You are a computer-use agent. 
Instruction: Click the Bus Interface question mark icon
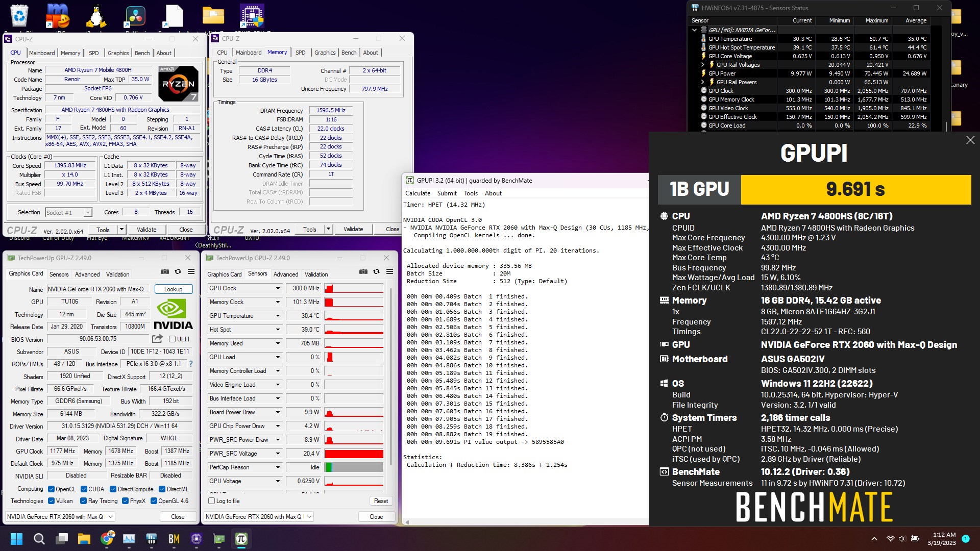point(191,364)
